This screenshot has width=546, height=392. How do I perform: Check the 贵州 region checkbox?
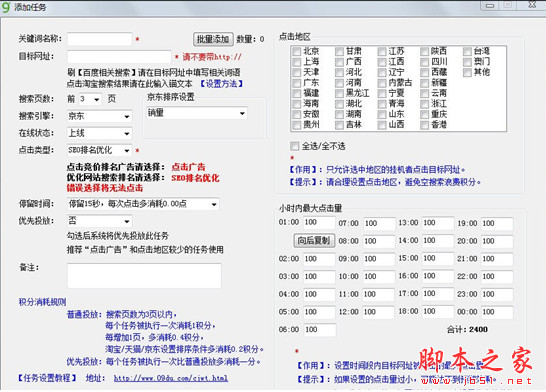[297, 125]
